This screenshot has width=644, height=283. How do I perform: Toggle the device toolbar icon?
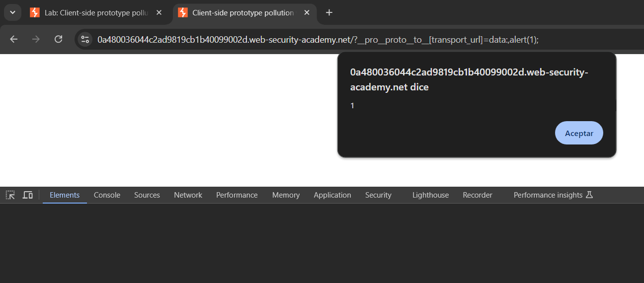coord(28,195)
